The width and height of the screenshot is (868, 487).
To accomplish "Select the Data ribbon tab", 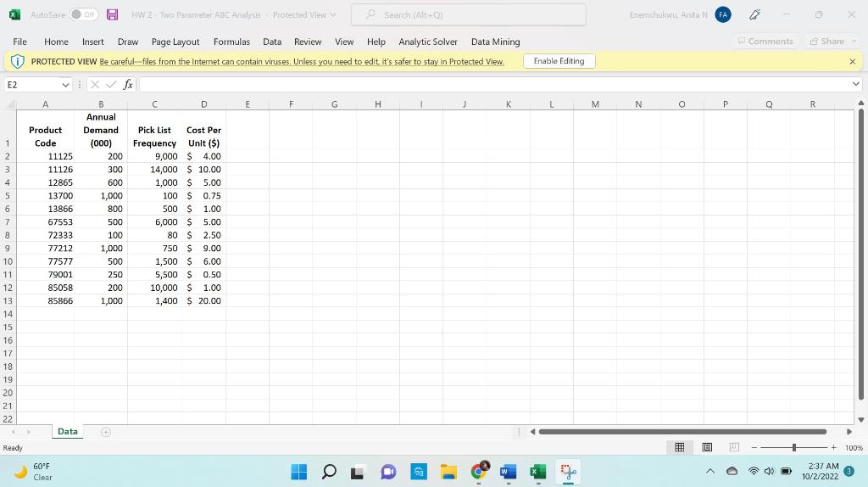I will [272, 42].
